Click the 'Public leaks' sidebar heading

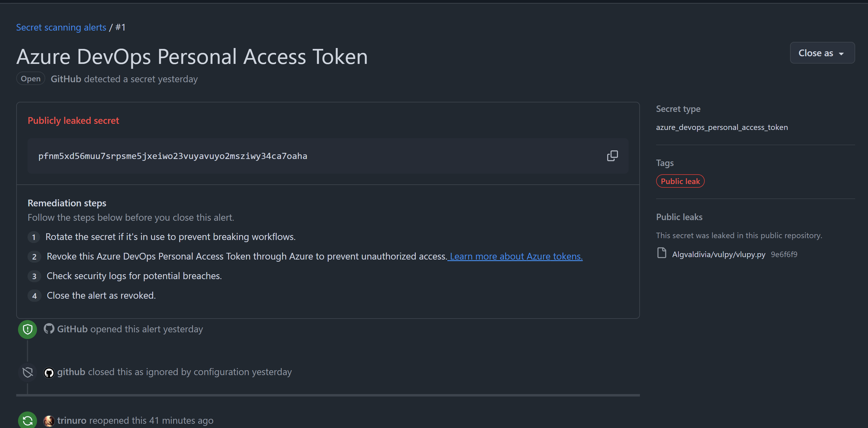(x=679, y=217)
